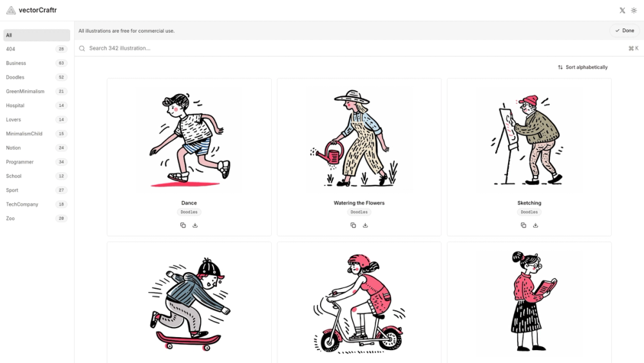The image size is (644, 363).
Task: Open the skateboarder illustration thumbnail
Action: (189, 304)
